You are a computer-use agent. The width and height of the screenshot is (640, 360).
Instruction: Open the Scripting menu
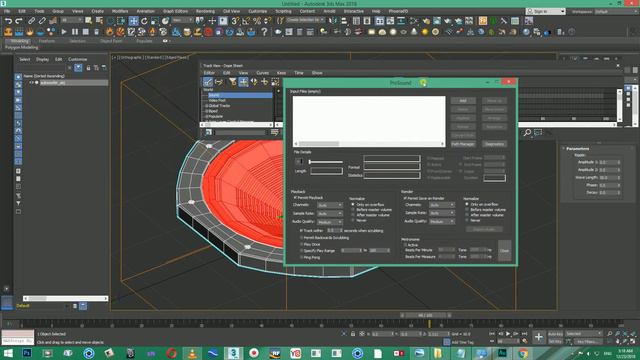(283, 11)
